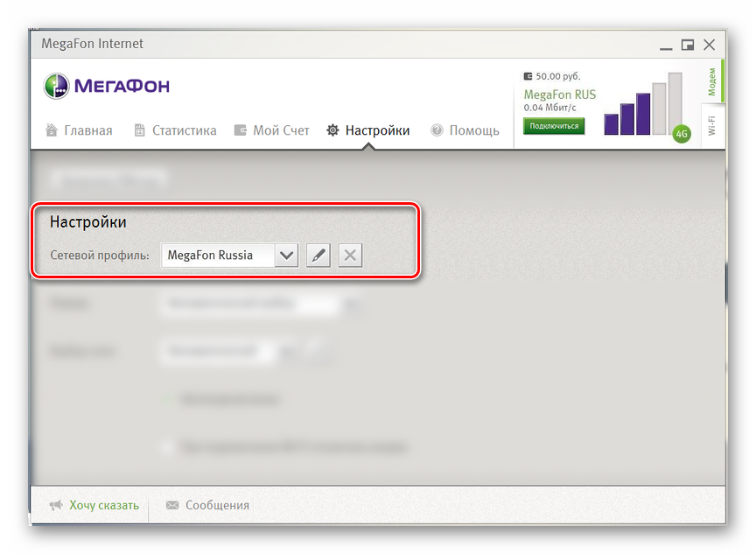Click the signal strength bars indicator

(643, 103)
